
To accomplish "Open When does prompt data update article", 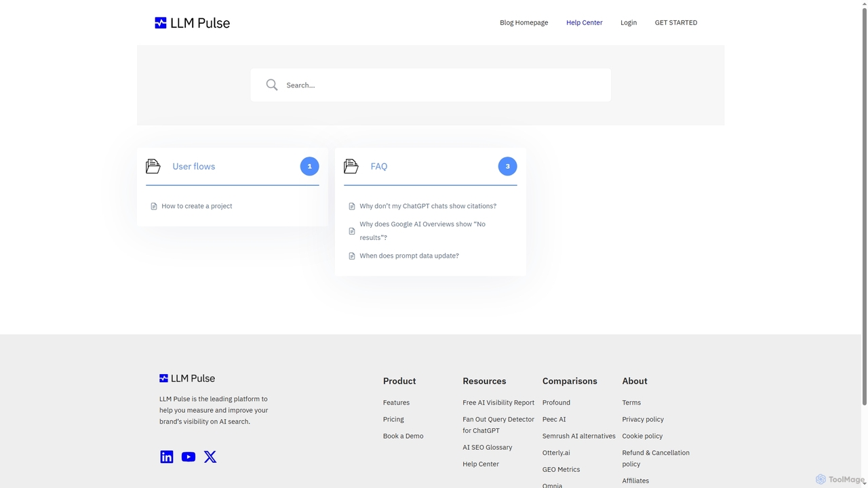I will pyautogui.click(x=409, y=256).
